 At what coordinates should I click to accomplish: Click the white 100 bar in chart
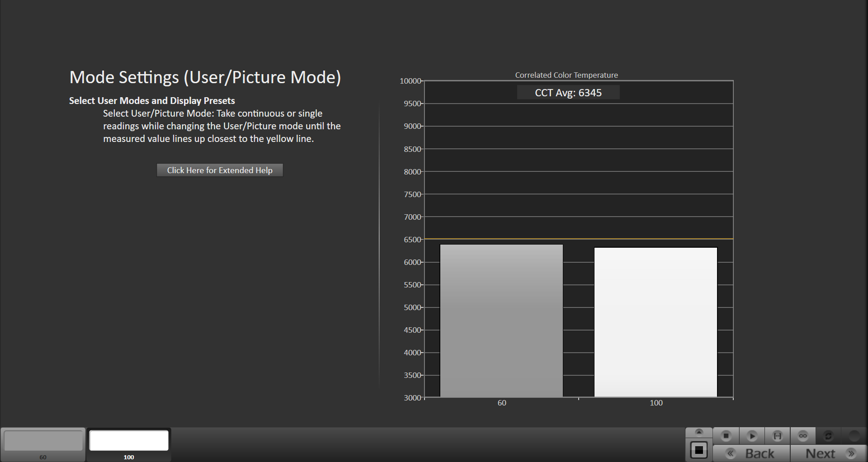tap(656, 322)
